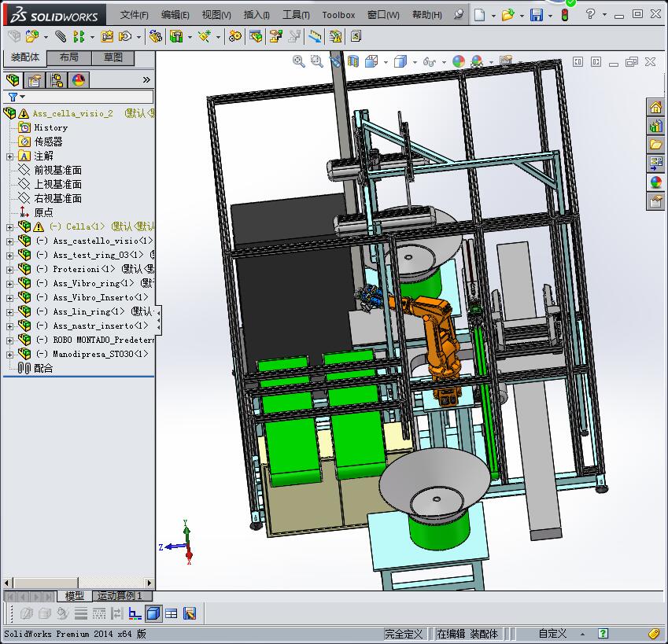Open Appearances color sphere in task pane
This screenshot has height=644, width=668.
click(x=655, y=182)
